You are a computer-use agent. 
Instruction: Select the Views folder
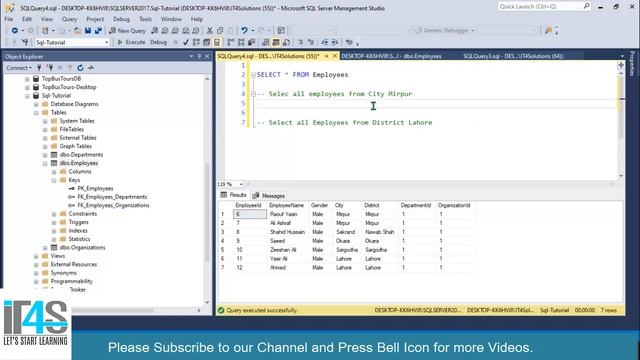coord(58,256)
